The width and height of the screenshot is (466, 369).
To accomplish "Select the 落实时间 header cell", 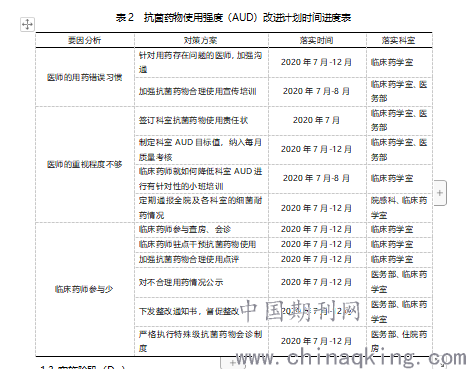I will pos(317,40).
